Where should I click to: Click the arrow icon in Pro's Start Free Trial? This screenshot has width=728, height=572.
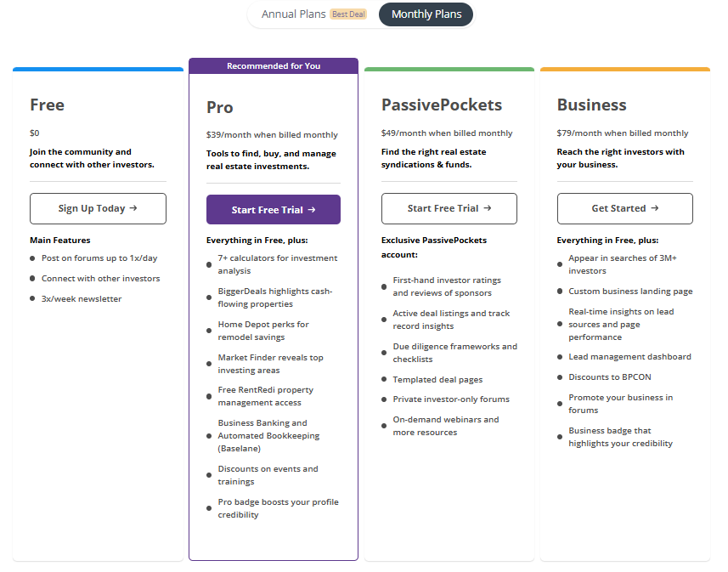tap(314, 209)
